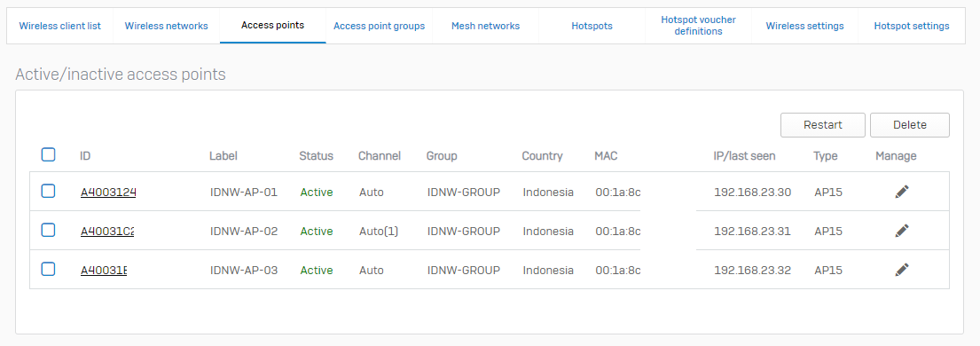Image resolution: width=980 pixels, height=346 pixels.
Task: Click AP15 type in IDNW-AP-03 row
Action: 828,271
